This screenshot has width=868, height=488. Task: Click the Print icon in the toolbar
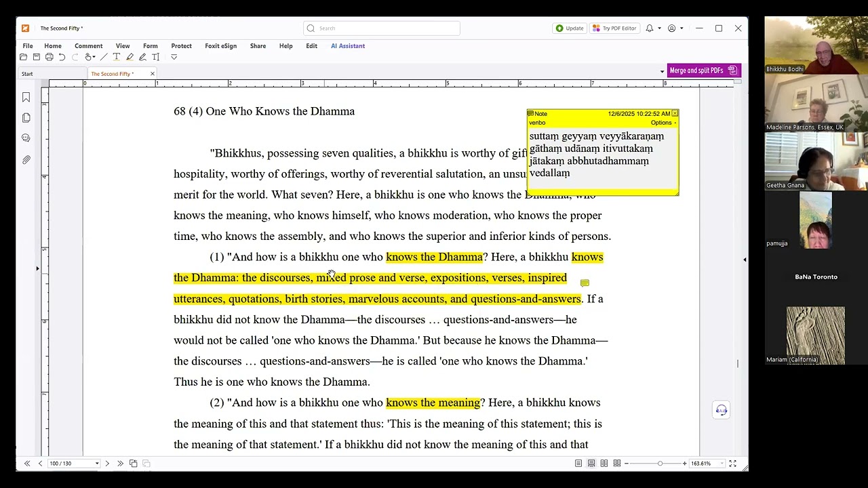[x=50, y=57]
